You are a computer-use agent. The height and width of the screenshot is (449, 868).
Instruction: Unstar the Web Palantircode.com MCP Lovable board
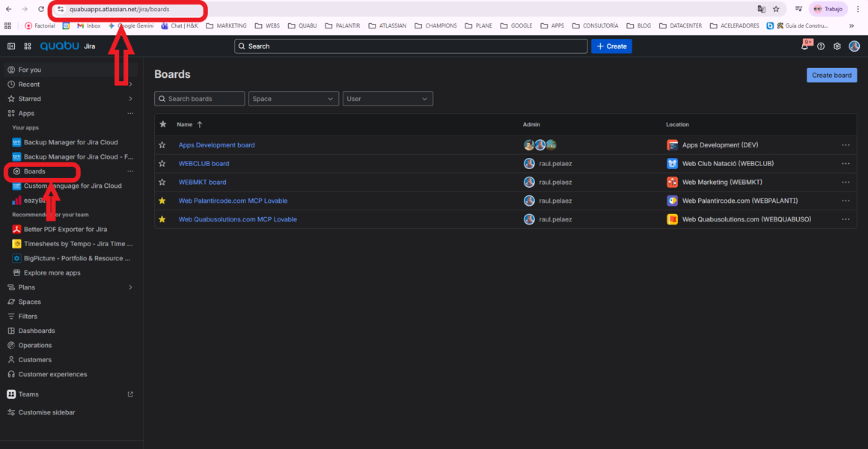162,201
